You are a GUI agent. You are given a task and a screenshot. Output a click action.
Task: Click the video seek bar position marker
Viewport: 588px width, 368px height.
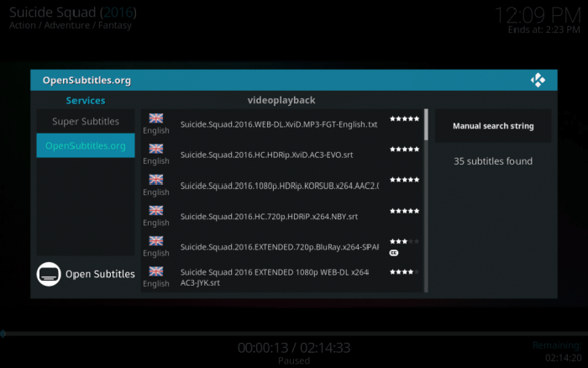click(3, 334)
